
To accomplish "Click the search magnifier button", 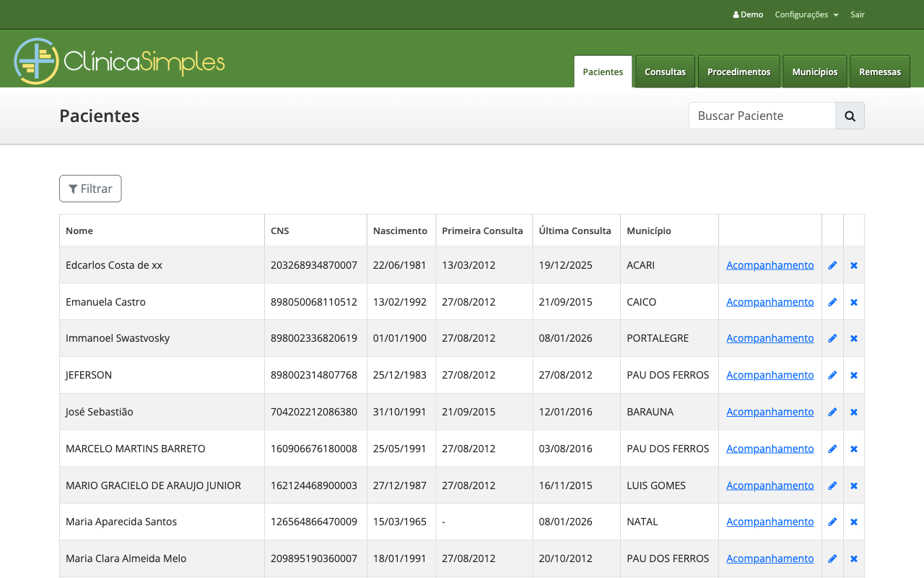I will tap(850, 116).
